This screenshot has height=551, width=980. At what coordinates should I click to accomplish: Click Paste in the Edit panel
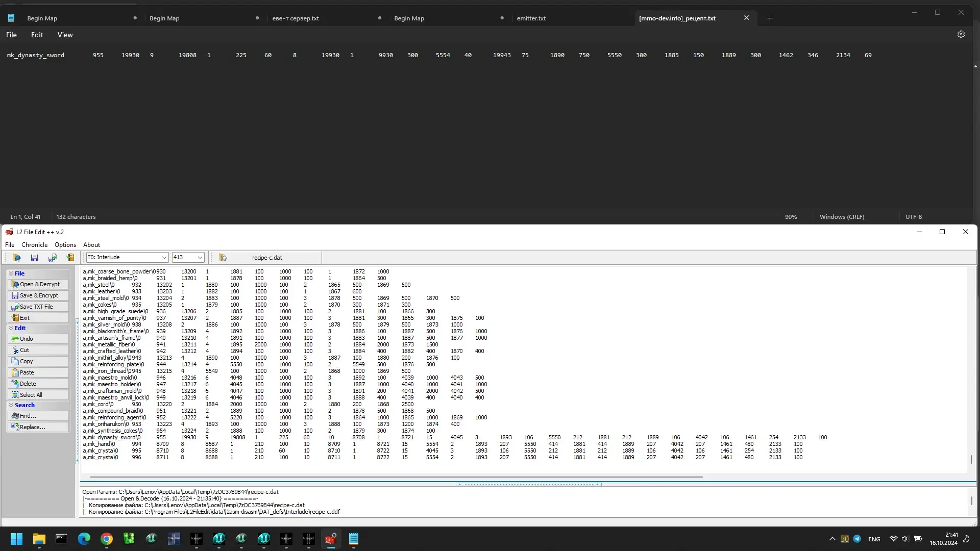(38, 372)
